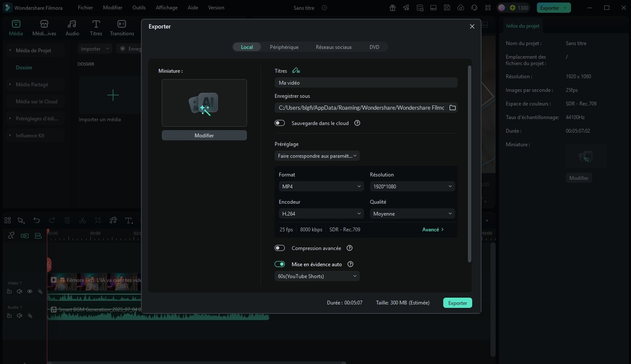Screen dimensions: 631x364
Task: Select the Local export tab
Action: click(247, 47)
